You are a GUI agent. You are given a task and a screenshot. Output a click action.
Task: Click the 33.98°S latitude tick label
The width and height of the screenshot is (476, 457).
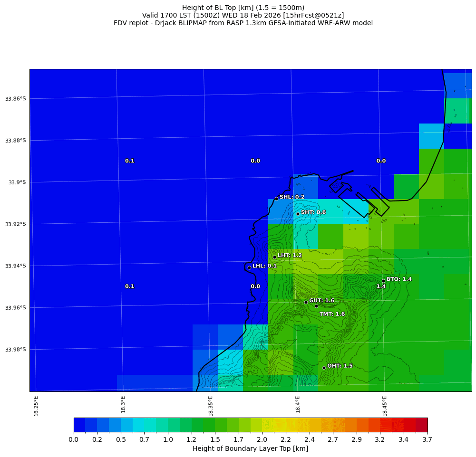16,350
